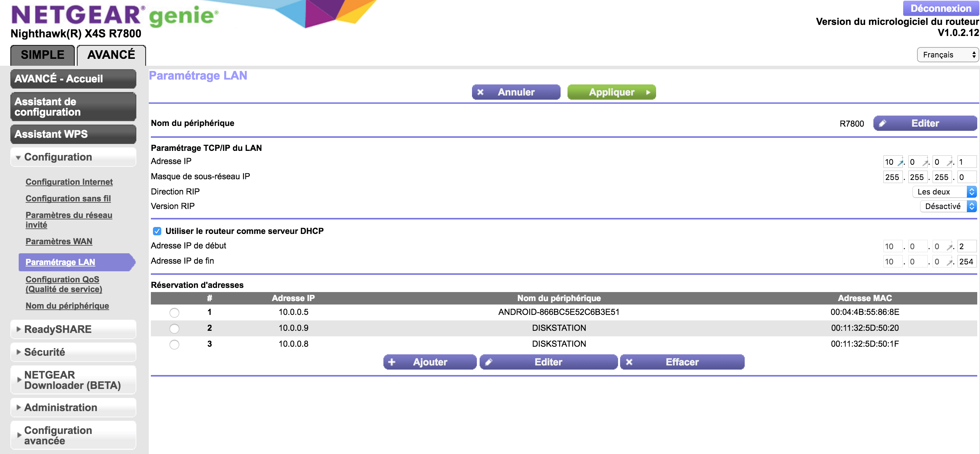Screen dimensions: 980x454
Task: Click the X icon on Annuler button
Action: (480, 92)
